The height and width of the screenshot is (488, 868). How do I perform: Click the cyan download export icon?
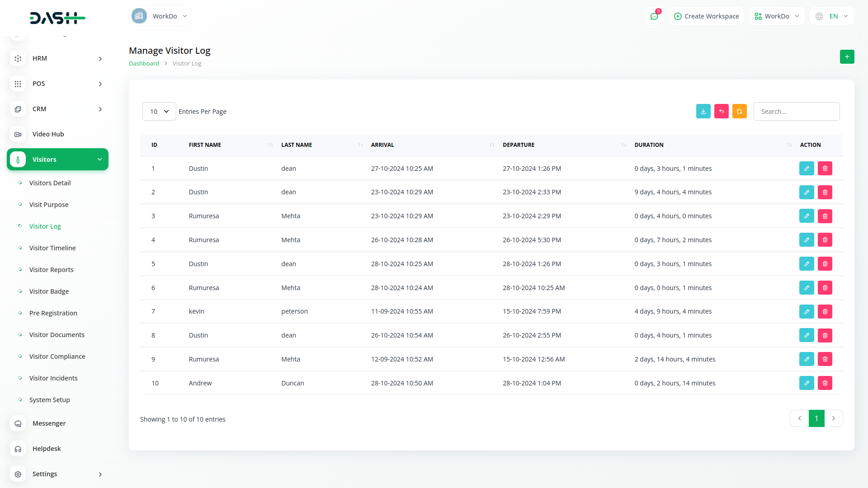[703, 112]
